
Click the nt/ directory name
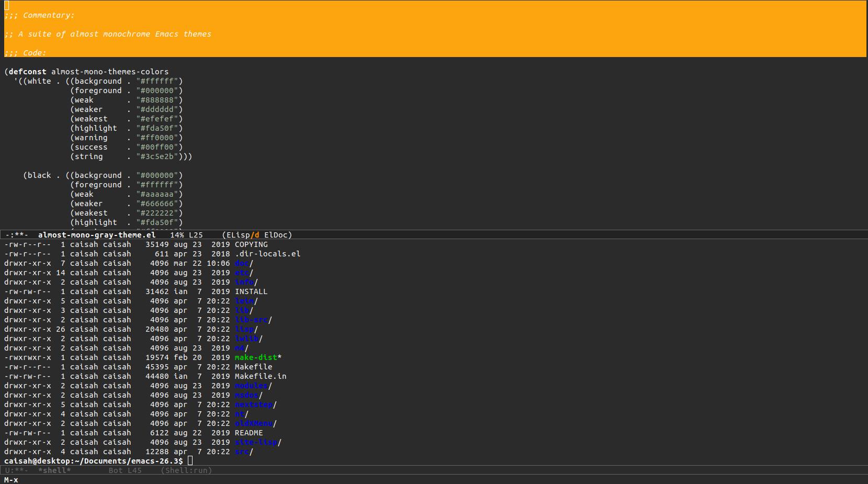241,414
